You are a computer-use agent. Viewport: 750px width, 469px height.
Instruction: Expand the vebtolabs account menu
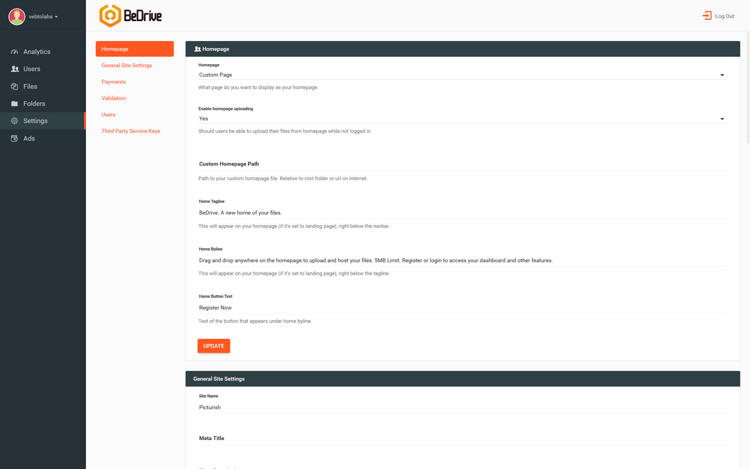[43, 17]
